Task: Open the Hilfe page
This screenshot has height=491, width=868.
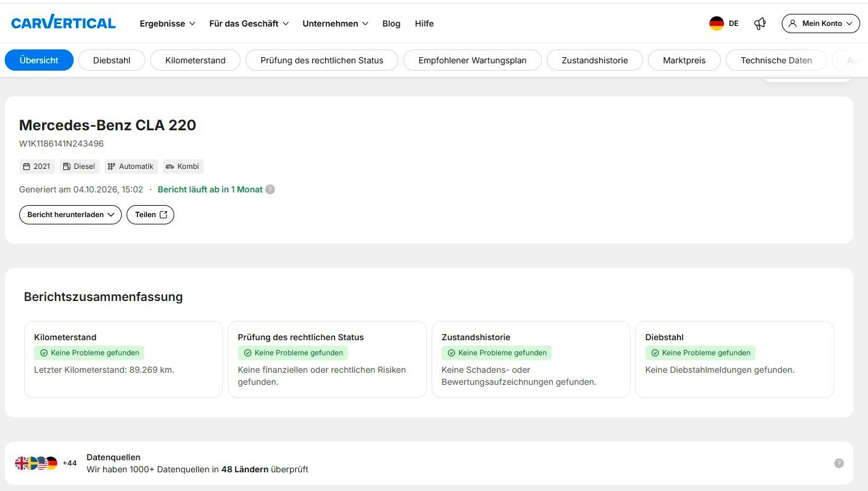Action: pos(424,24)
